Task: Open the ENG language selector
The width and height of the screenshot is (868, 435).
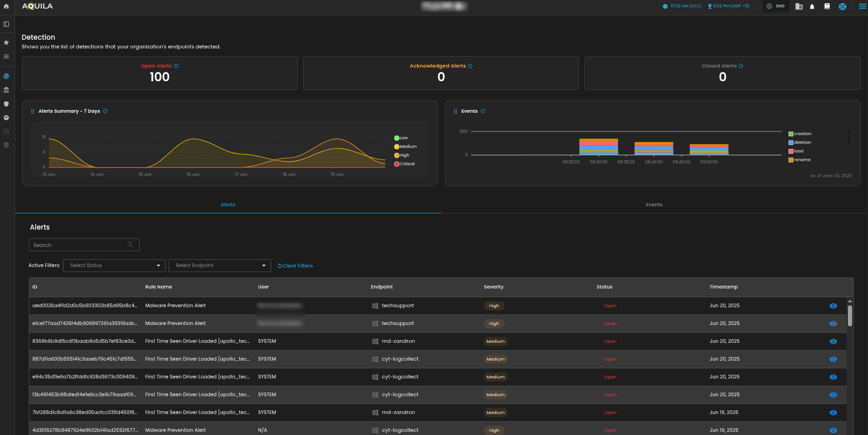Action: (x=776, y=6)
